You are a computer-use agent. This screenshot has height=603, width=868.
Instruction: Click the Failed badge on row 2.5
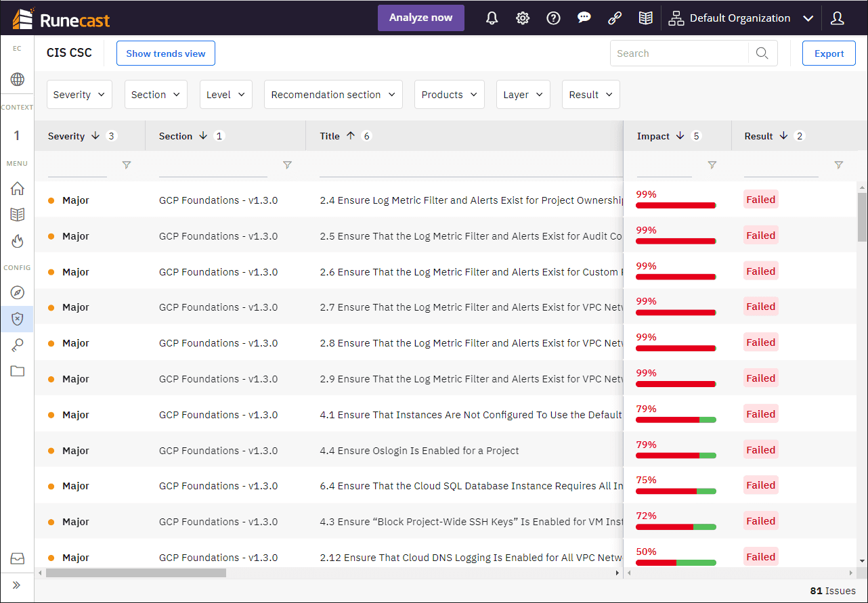coord(761,236)
